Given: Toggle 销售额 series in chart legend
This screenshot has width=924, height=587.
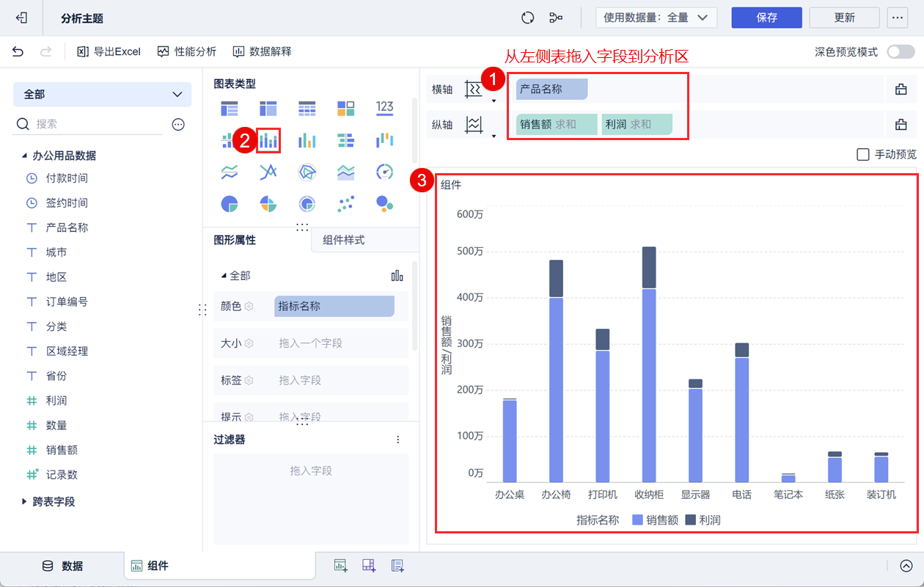Looking at the screenshot, I should click(x=655, y=519).
